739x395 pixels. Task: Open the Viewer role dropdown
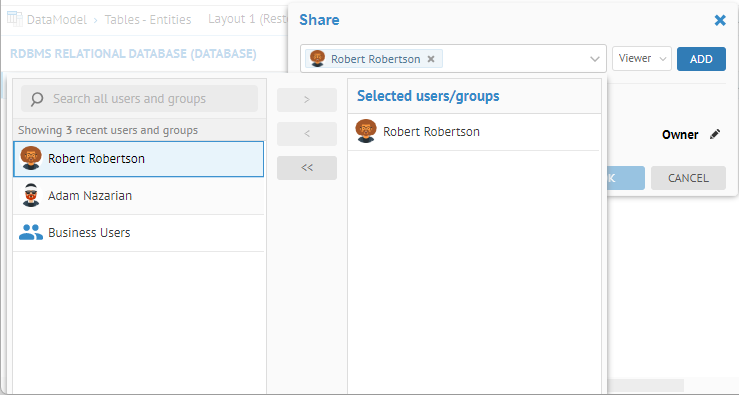coord(642,58)
